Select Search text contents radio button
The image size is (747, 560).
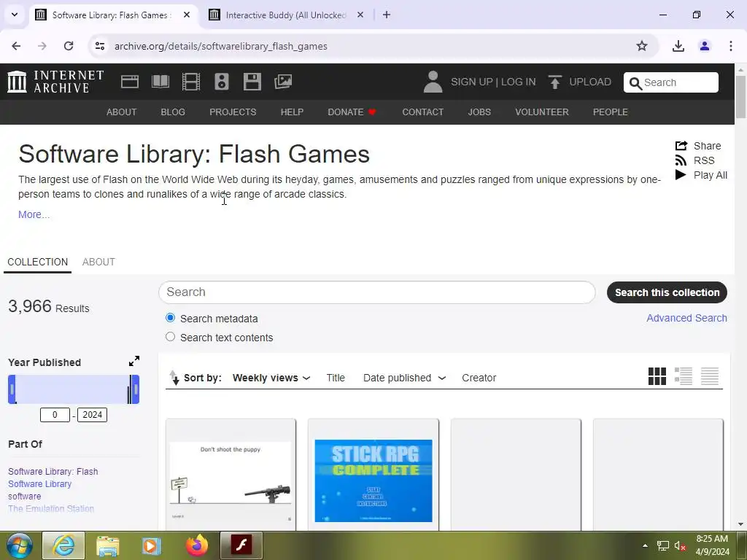[x=170, y=337]
